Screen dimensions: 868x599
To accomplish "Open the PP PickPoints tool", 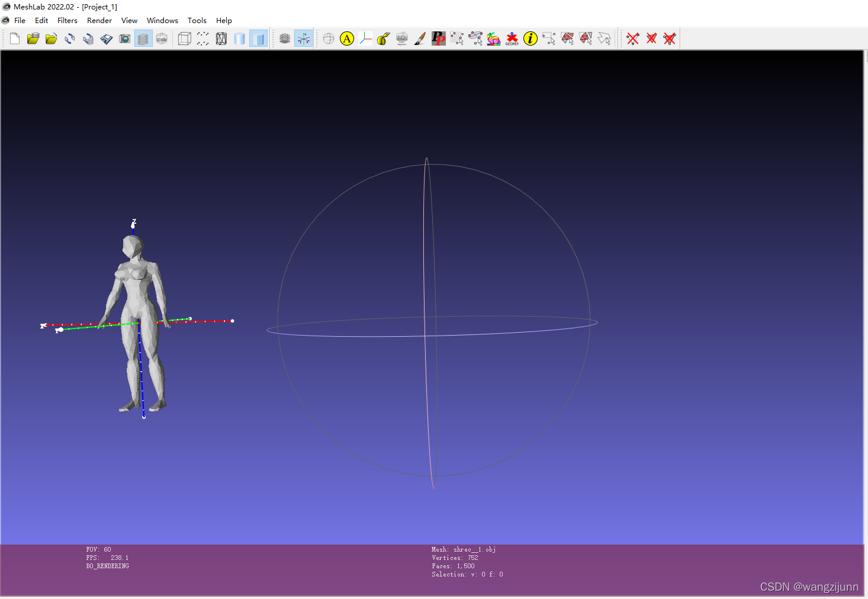I will 439,38.
